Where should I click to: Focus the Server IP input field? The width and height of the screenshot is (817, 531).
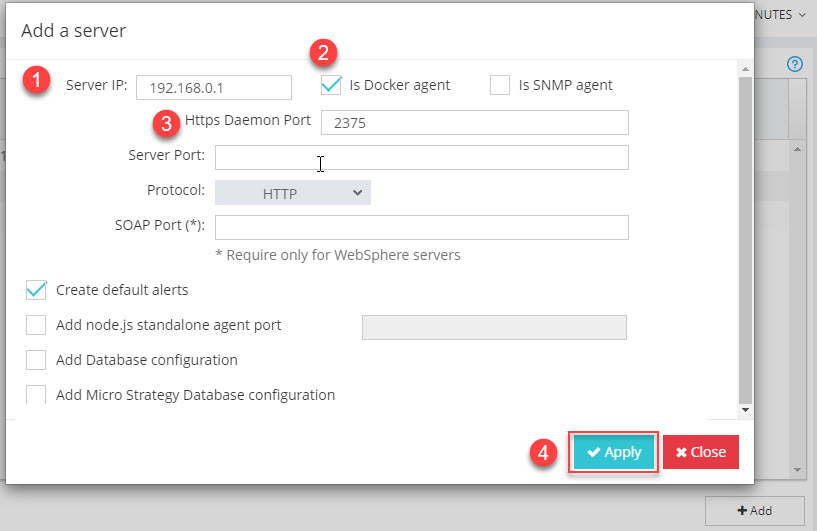(213, 87)
